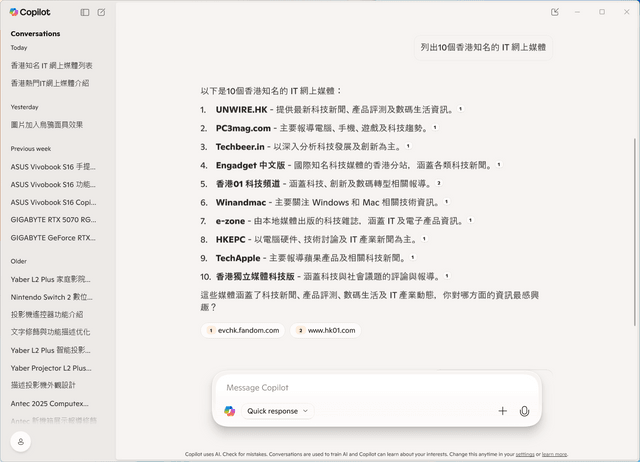Open conversation GIGABYTE RTX 5070 RG

point(53,220)
